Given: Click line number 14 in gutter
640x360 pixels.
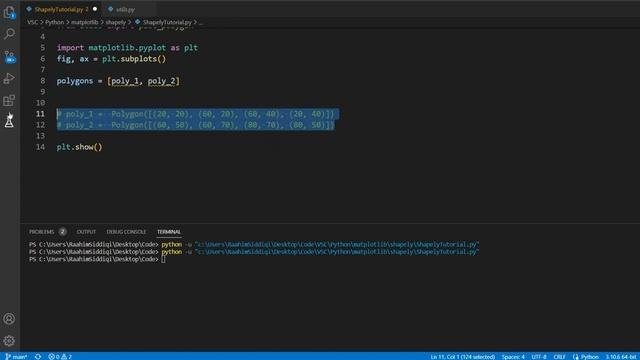Looking at the screenshot, I should point(40,147).
